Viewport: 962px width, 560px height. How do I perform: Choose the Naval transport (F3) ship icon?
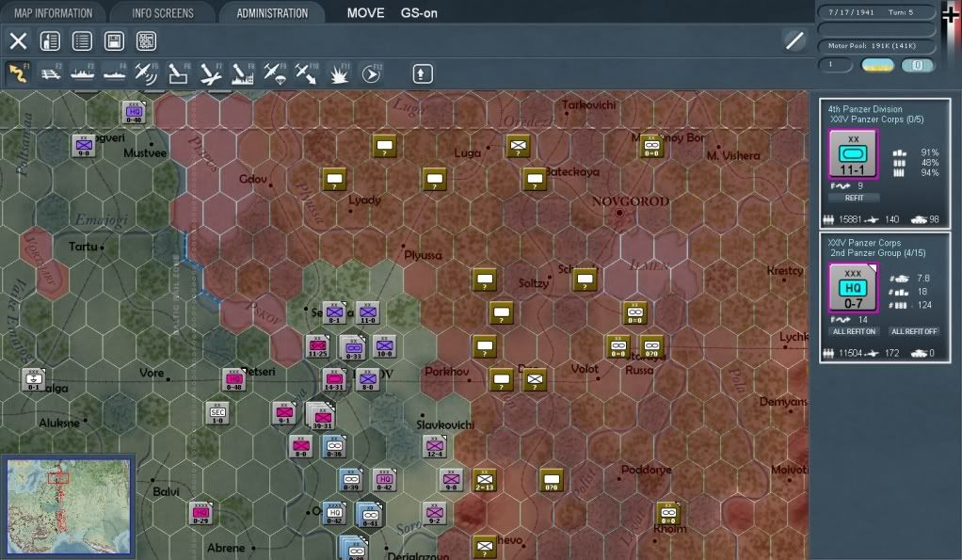click(82, 73)
